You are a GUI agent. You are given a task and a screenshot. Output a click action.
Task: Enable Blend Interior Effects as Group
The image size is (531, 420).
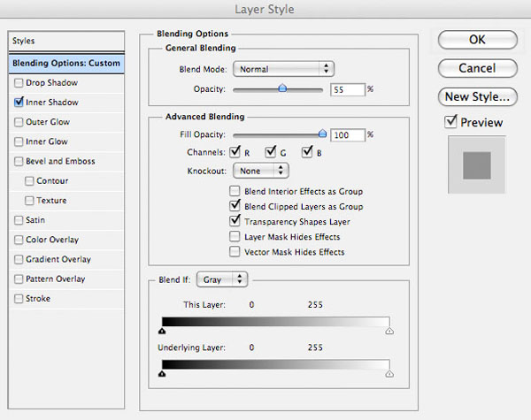[235, 191]
